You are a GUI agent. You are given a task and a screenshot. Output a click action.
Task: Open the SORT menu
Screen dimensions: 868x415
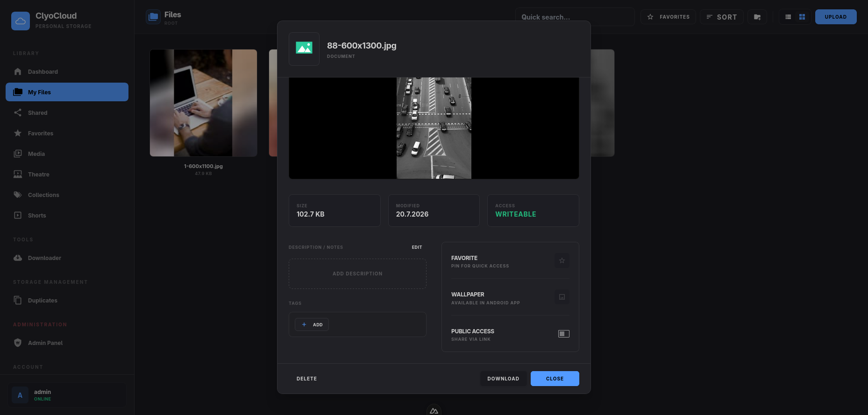tap(721, 17)
